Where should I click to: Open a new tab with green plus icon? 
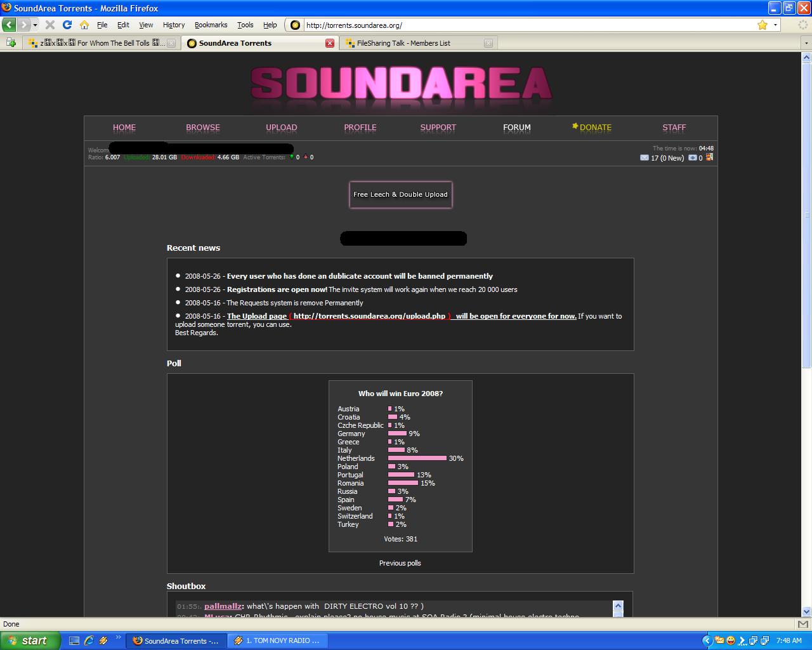click(11, 43)
